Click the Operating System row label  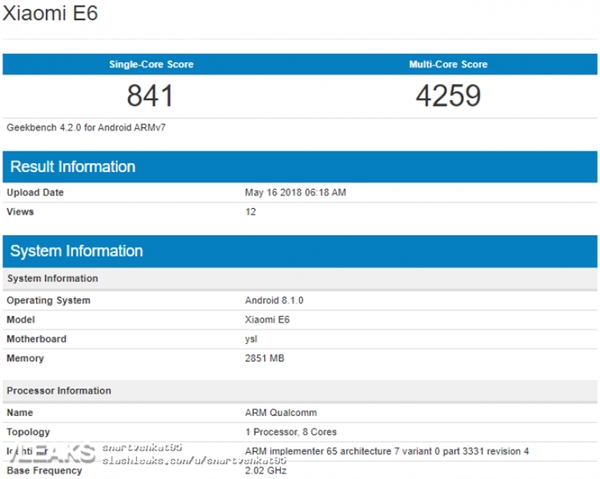(x=48, y=300)
